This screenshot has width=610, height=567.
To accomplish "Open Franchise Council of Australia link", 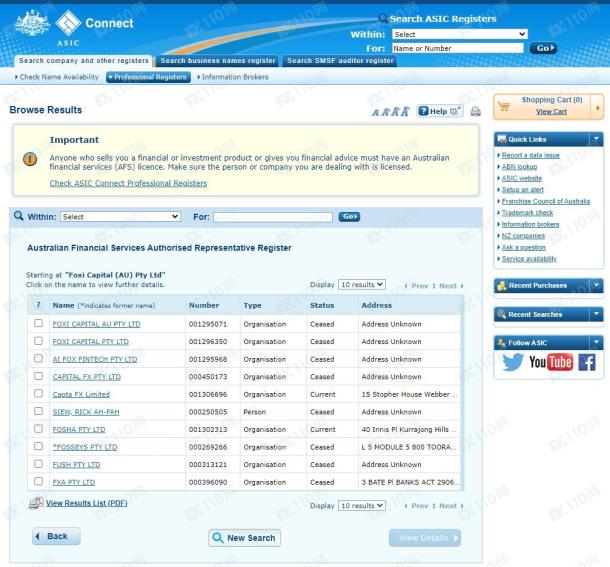I will [546, 201].
